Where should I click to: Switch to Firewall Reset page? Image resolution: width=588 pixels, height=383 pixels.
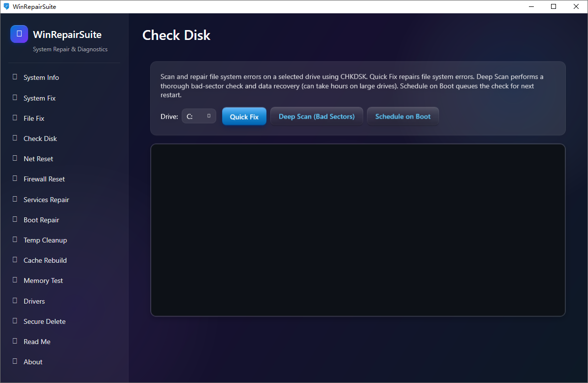point(64,179)
